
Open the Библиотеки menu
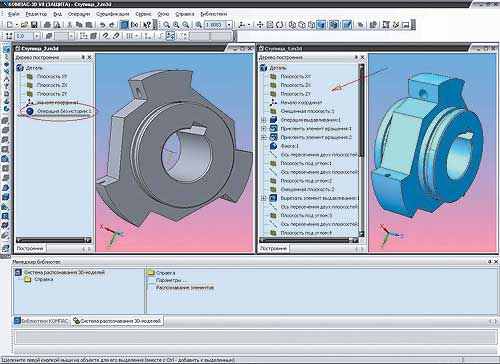tap(214, 14)
